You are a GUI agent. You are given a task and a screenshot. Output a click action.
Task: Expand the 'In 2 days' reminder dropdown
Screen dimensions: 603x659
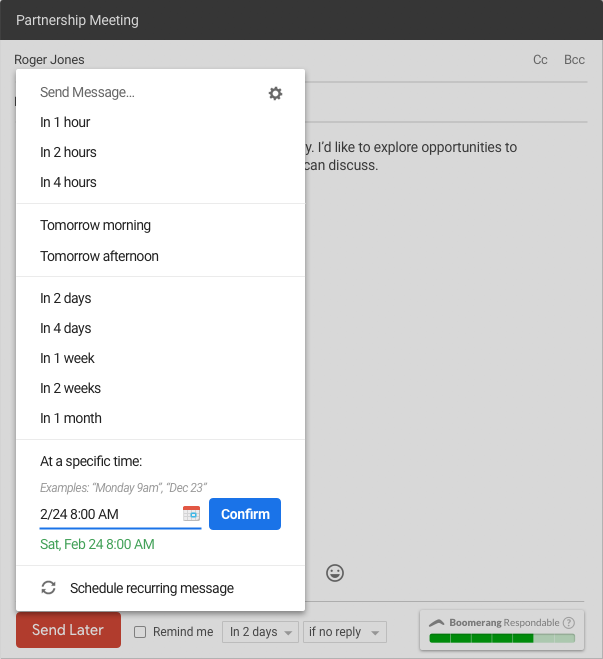(261, 632)
